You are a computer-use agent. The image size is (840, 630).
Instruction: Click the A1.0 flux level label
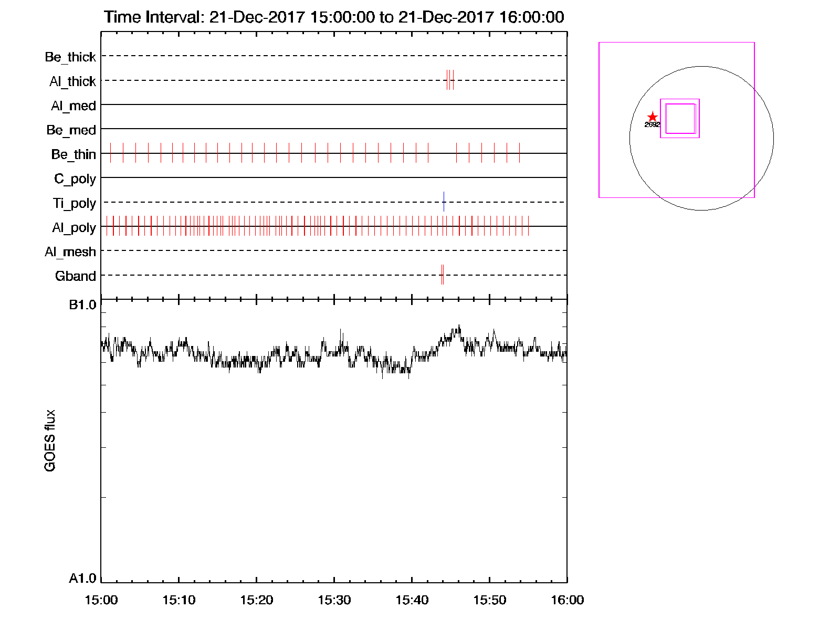tap(82, 579)
